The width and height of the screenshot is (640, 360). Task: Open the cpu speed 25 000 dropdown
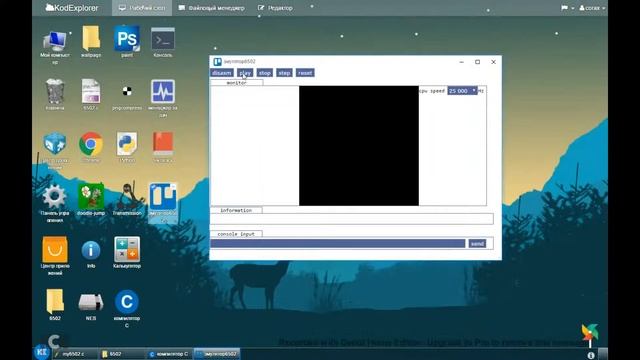[462, 91]
